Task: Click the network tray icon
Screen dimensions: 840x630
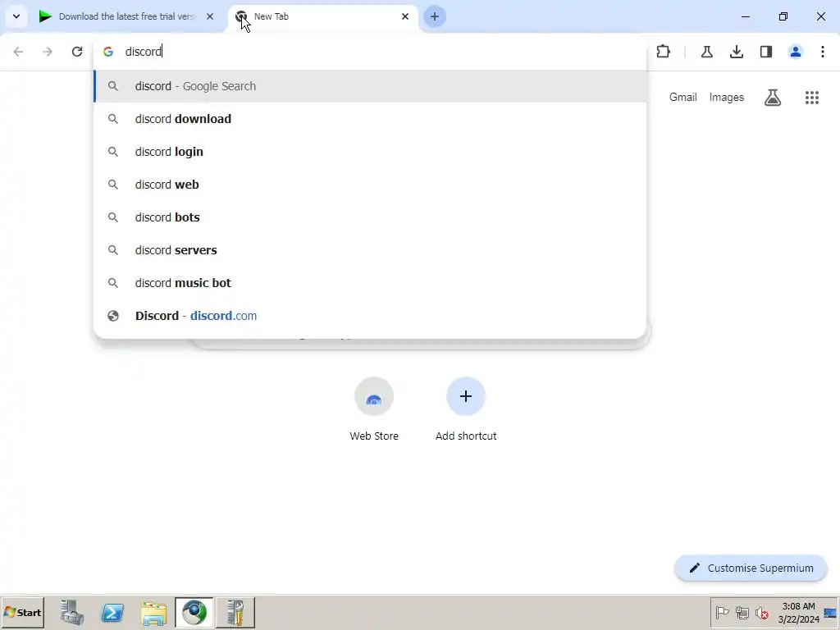Action: click(742, 612)
